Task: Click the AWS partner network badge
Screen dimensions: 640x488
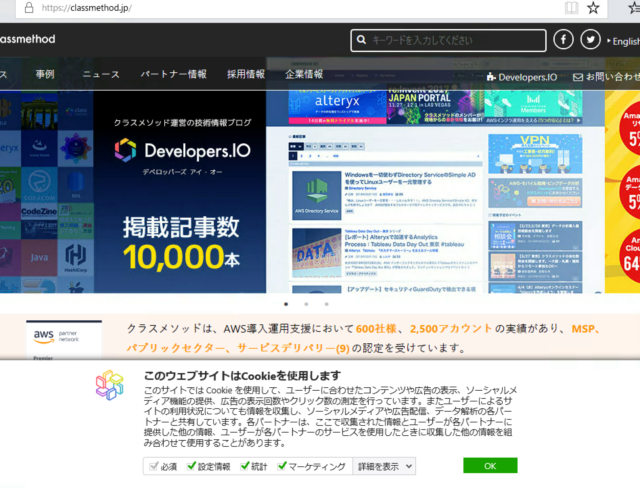Action: click(64, 339)
